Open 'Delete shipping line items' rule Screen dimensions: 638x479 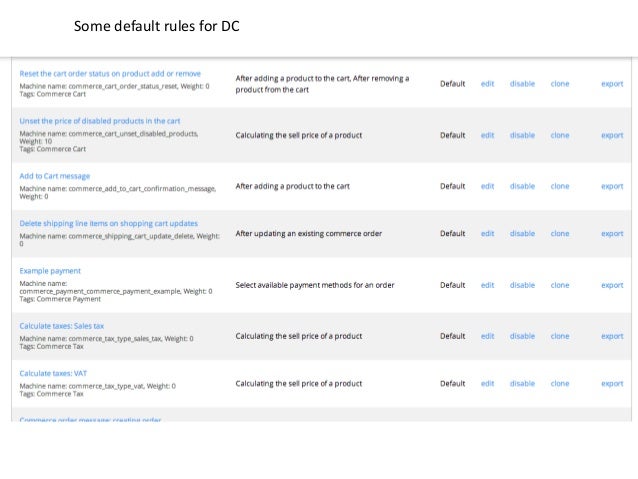(x=109, y=223)
